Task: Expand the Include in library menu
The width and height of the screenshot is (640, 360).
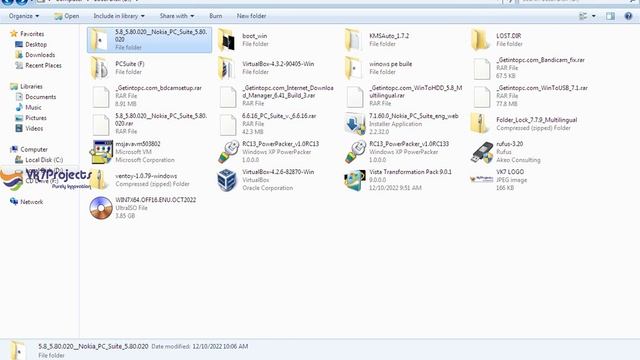Action: tap(119, 16)
